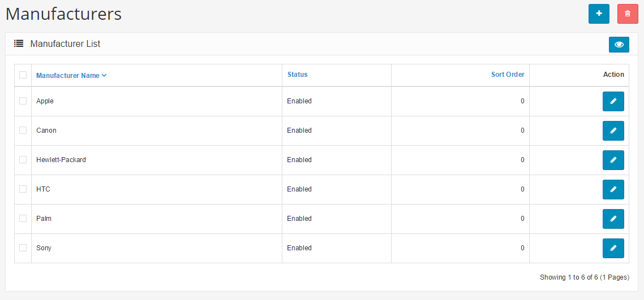Click sort order value 0 for Sony

tap(522, 248)
